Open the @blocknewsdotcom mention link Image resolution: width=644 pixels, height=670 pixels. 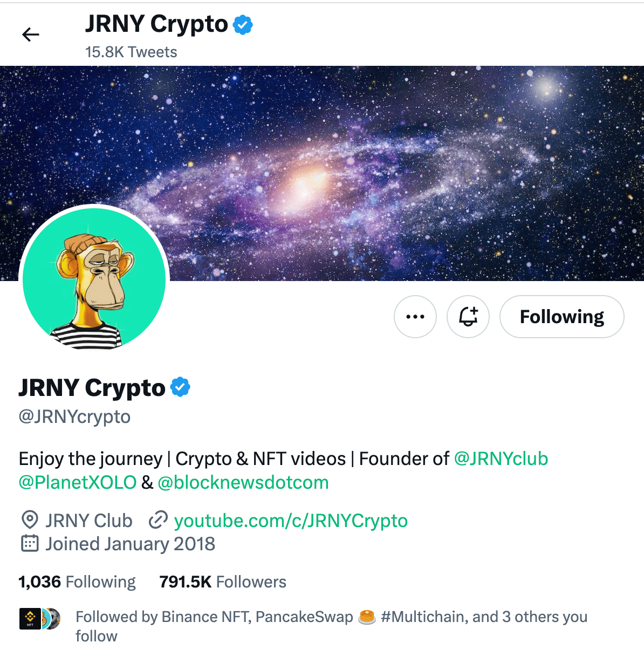(x=243, y=482)
